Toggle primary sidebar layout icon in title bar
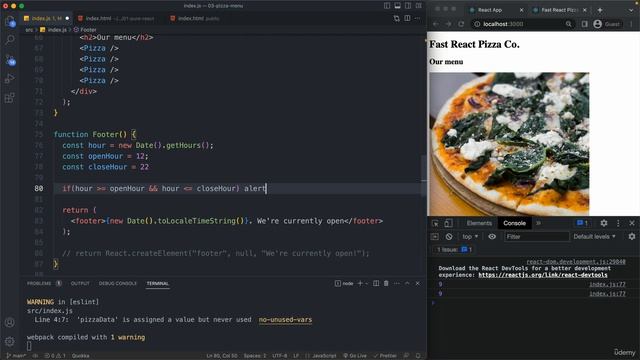 (387, 6)
